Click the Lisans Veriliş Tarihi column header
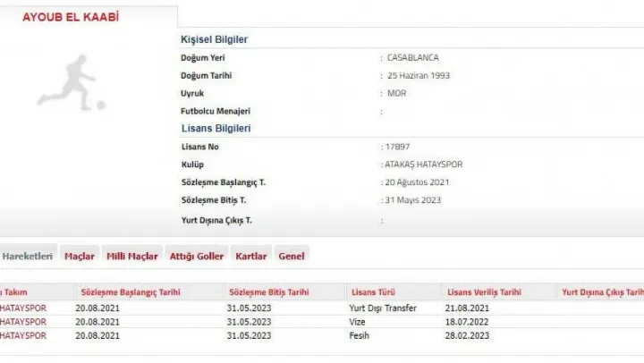This screenshot has height=363, width=644. (484, 292)
